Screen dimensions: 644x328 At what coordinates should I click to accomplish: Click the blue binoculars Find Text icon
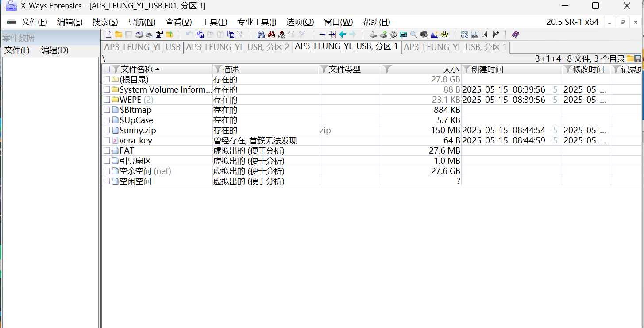coord(261,35)
